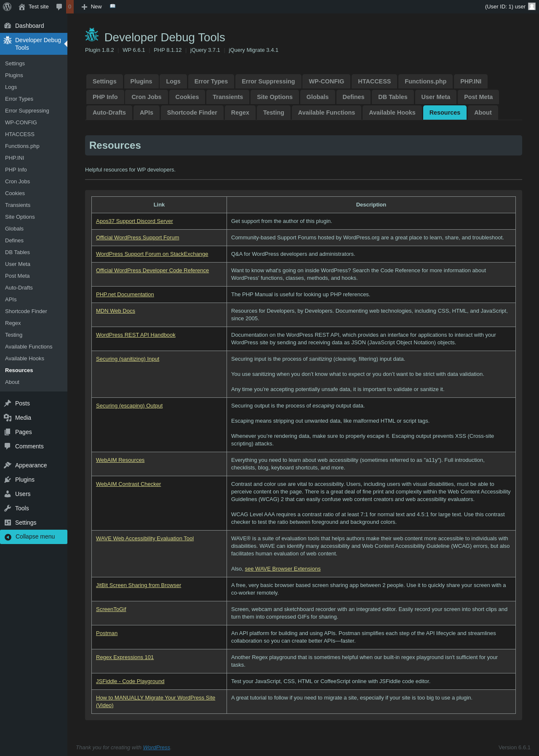The width and height of the screenshot is (539, 756).
Task: Click the active Resources tab
Action: (445, 113)
